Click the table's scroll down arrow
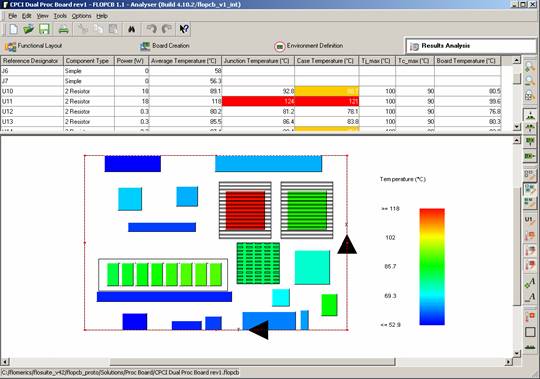Image resolution: width=540 pixels, height=379 pixels. click(x=516, y=127)
